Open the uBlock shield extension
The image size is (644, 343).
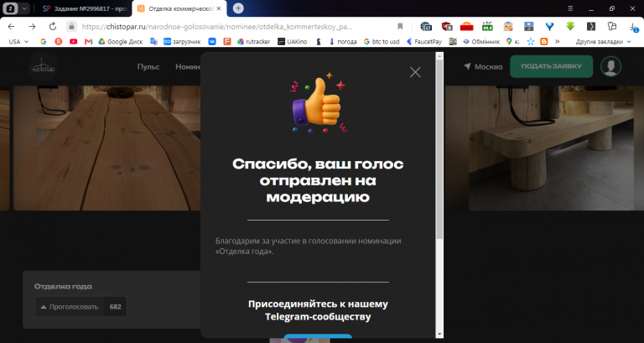click(x=447, y=26)
